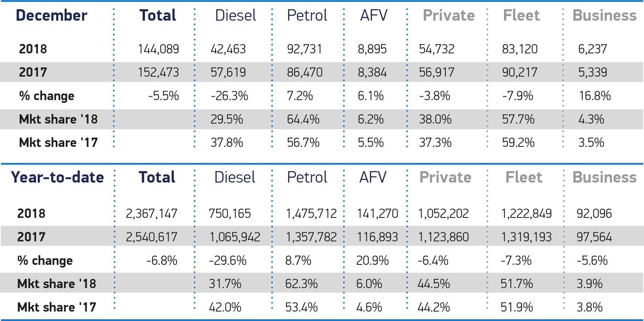644x321 pixels.
Task: Click the December AFV value 8,895
Action: (x=372, y=49)
